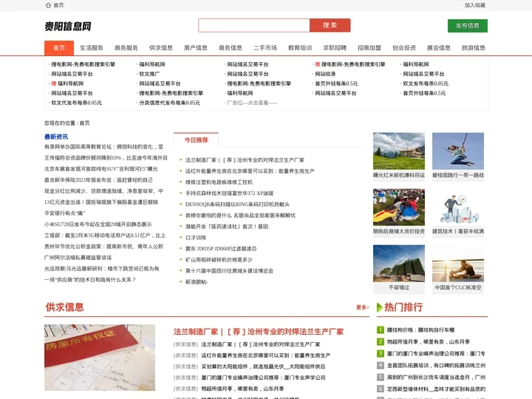The width and height of the screenshot is (532, 399).
Task: Open the 小米SU7 28日发布 news item
Action: click(98, 225)
